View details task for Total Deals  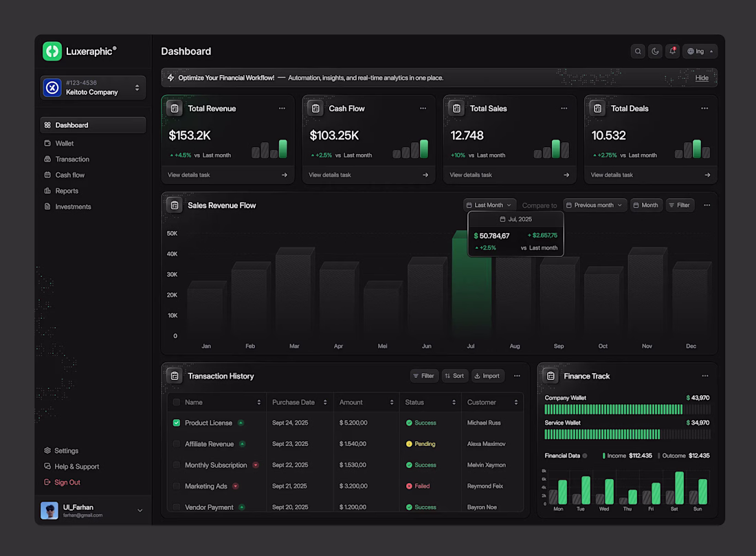[x=650, y=175]
